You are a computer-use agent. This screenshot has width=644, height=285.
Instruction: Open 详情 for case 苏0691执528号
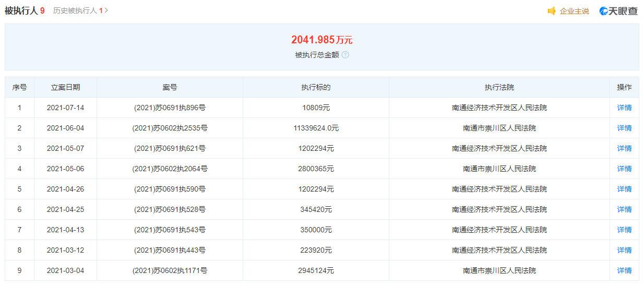(624, 209)
